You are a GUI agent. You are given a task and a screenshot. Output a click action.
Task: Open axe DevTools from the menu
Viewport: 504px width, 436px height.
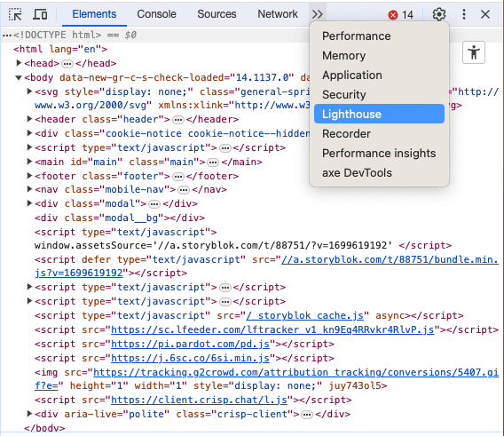379,173
